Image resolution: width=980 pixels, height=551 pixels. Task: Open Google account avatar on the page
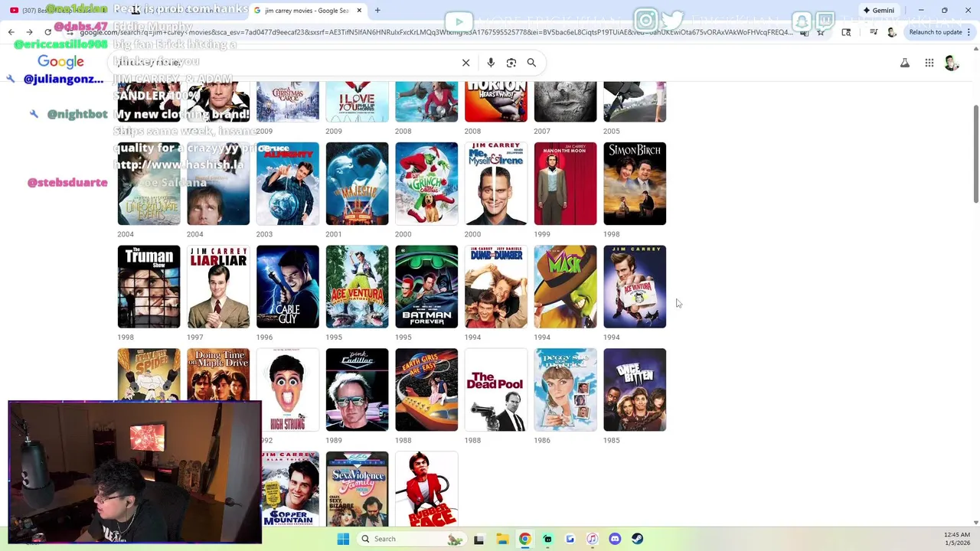[952, 63]
